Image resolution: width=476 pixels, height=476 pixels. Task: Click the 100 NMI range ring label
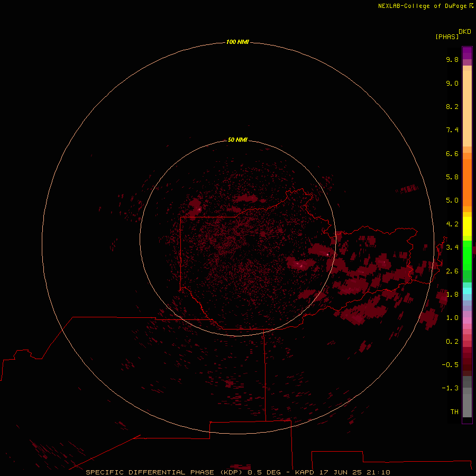tap(237, 42)
